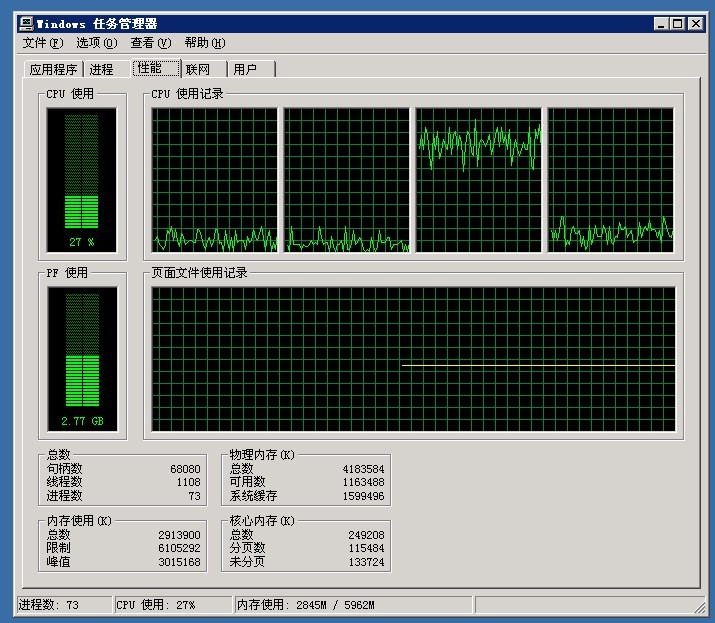Click physical memory 总数 value 4183584
715x623 pixels.
click(363, 469)
